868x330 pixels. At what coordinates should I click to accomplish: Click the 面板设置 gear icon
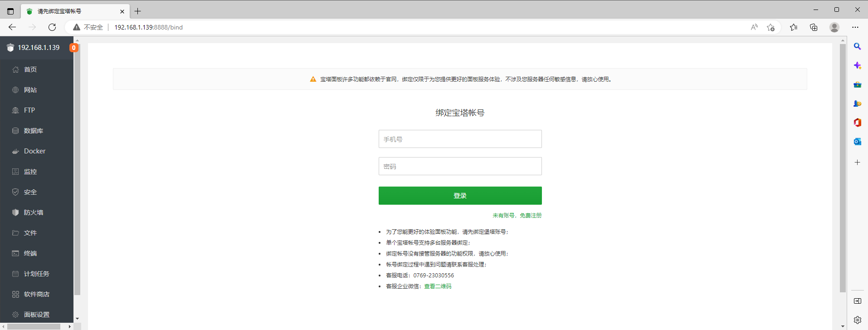click(x=15, y=315)
